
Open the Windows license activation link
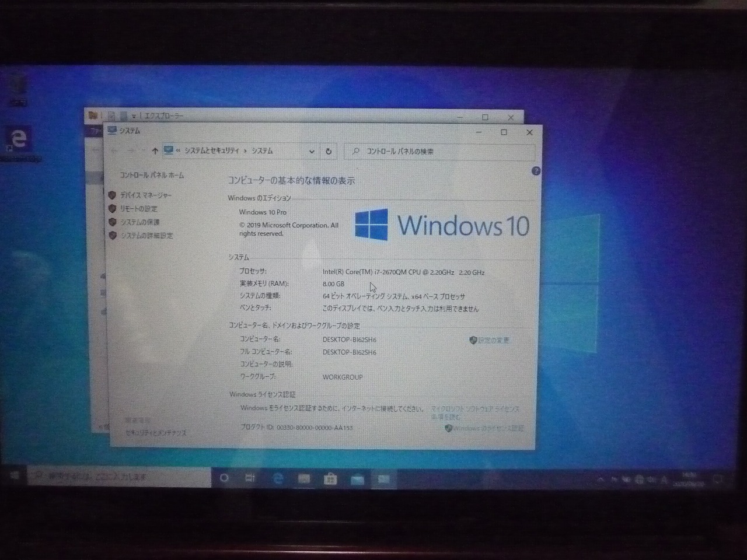point(488,428)
